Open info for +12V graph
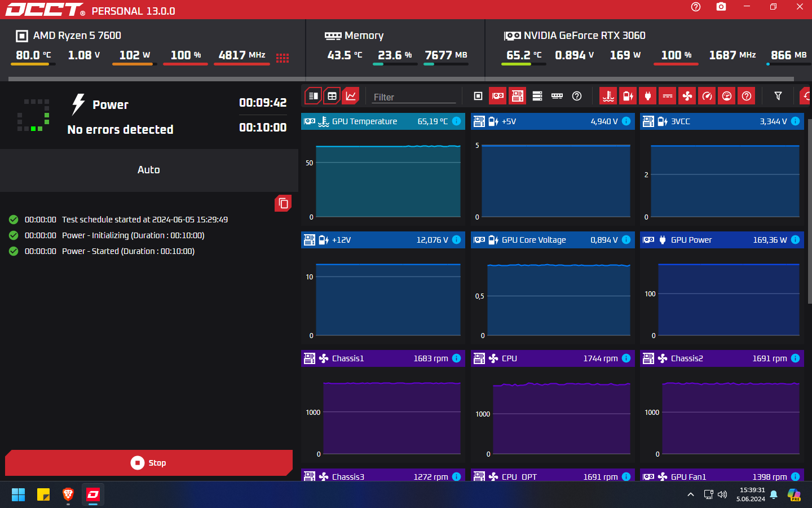 [457, 240]
